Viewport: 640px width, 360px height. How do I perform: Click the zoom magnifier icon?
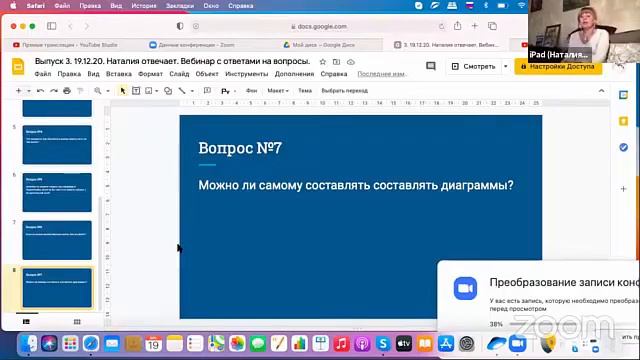coord(98,91)
